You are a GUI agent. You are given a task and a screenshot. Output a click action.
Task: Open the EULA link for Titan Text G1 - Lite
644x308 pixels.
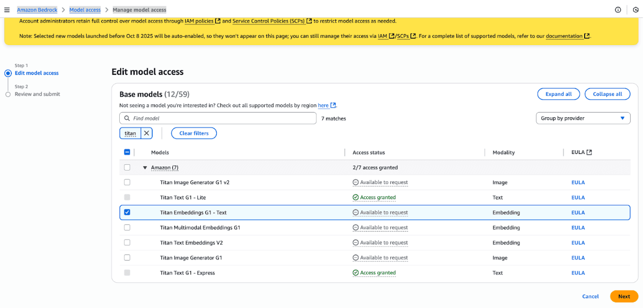tap(578, 197)
